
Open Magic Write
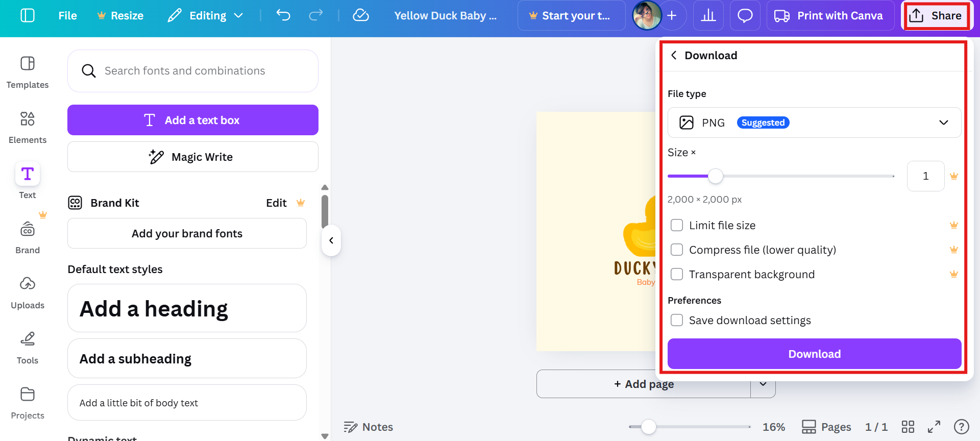[193, 157]
